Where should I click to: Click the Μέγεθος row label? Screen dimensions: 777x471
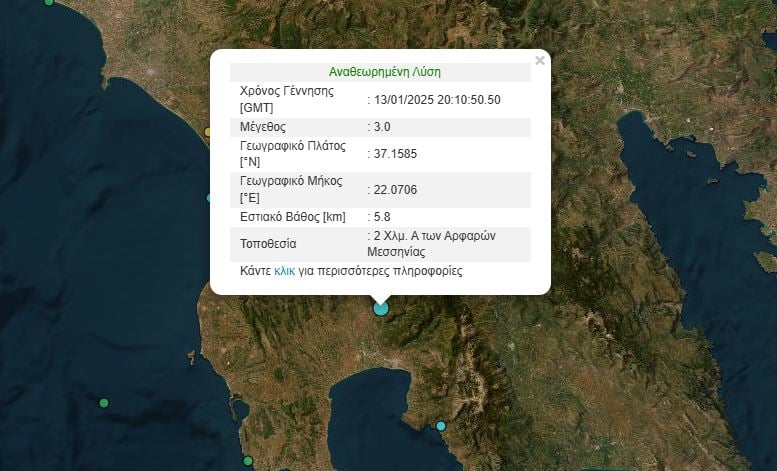(x=263, y=127)
